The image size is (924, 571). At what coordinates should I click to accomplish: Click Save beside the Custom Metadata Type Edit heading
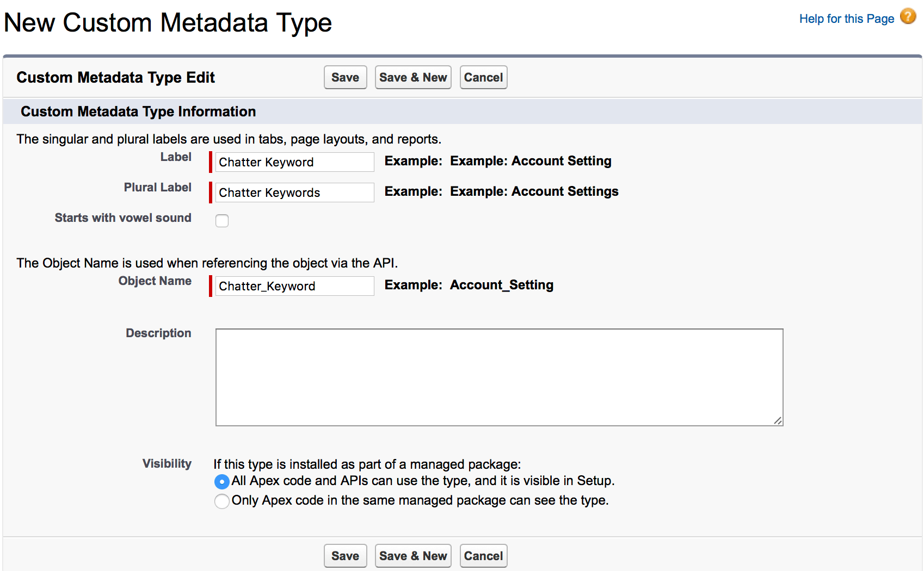click(345, 78)
